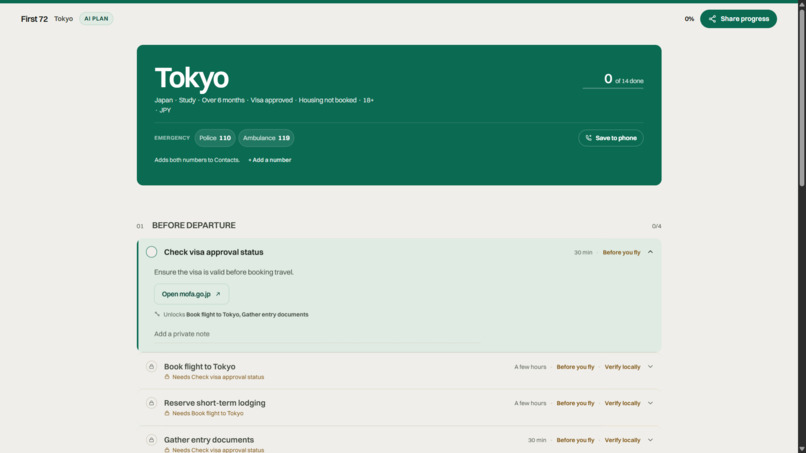Viewport: 806px width, 453px height.
Task: Click Before you fly tag on Book flight row
Action: pos(575,367)
